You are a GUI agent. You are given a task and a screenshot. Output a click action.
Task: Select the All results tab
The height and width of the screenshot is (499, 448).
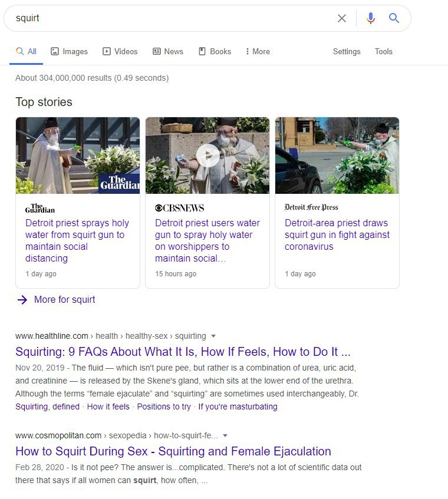point(26,52)
